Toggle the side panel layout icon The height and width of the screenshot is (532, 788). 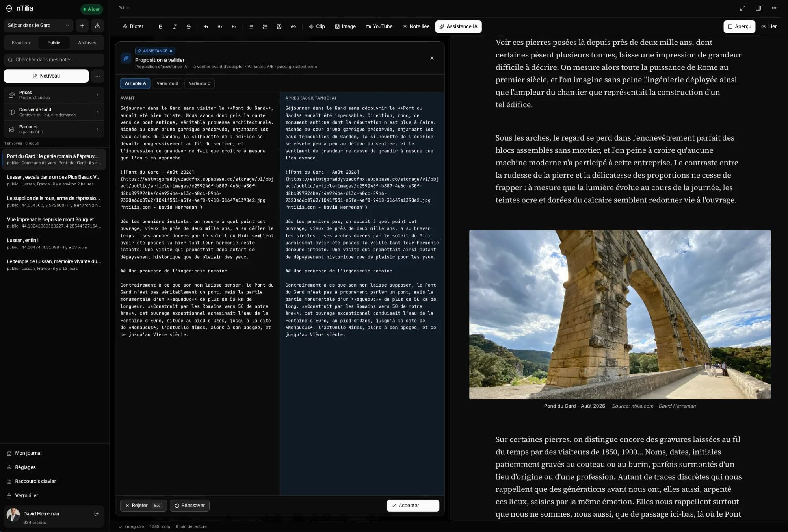(x=758, y=8)
